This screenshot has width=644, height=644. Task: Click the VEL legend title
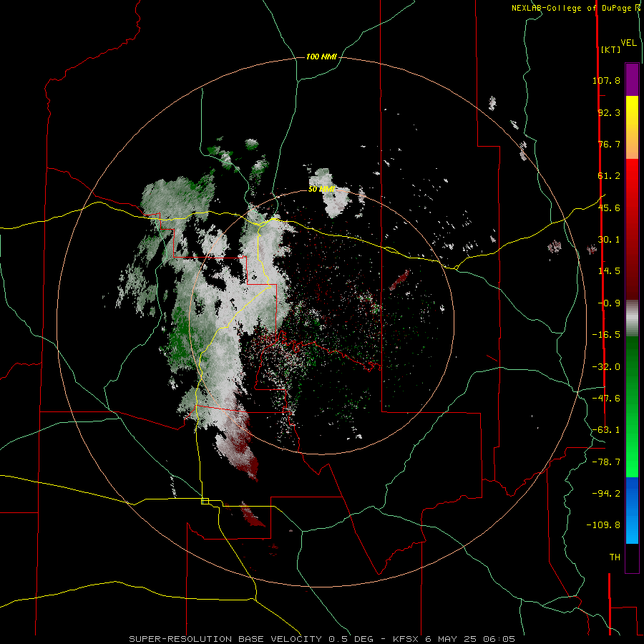[628, 43]
